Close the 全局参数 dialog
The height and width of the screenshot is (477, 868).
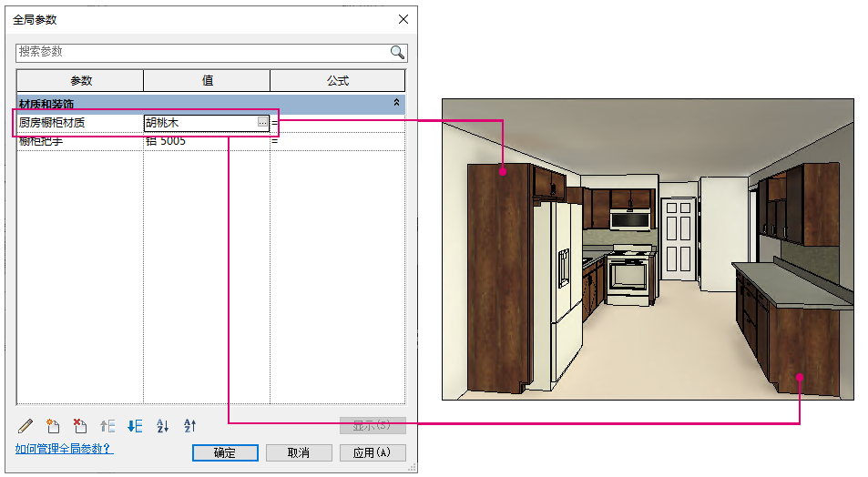tap(403, 19)
